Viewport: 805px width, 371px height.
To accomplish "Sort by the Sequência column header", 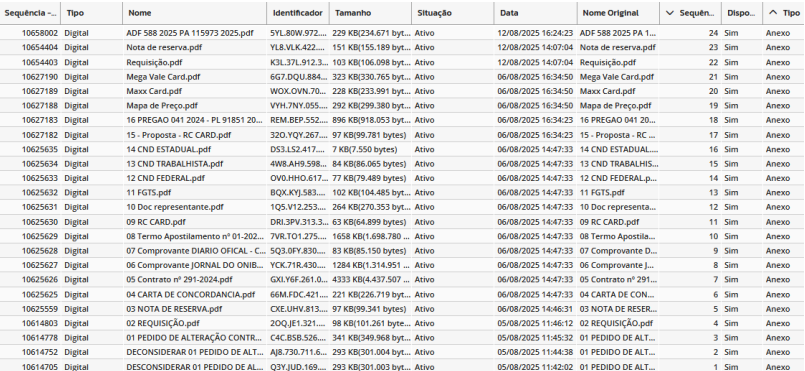I will 31,13.
